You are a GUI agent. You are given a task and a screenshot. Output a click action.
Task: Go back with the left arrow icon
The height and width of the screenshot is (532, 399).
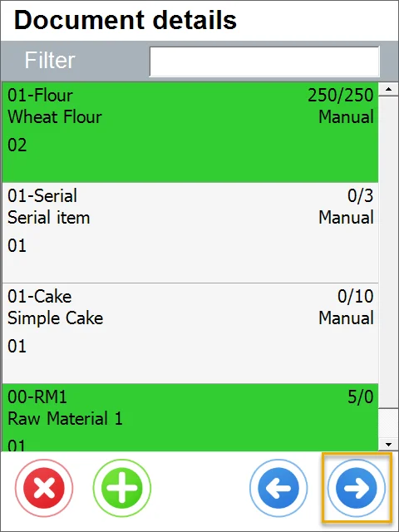coord(278,488)
